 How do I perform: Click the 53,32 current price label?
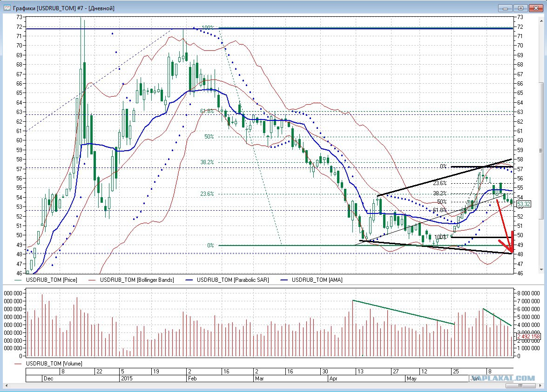tap(523, 204)
